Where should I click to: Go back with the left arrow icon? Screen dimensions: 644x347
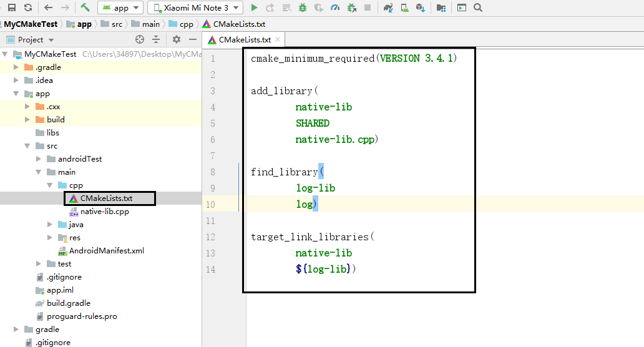(49, 7)
